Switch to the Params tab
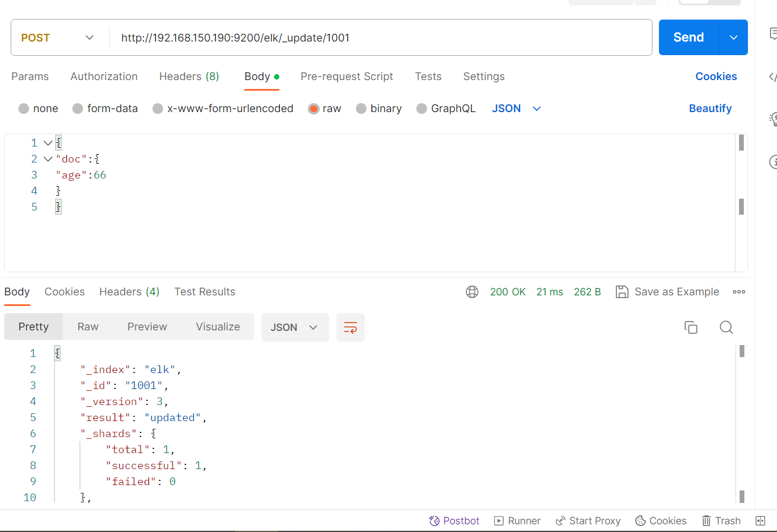Image resolution: width=777 pixels, height=532 pixels. click(30, 77)
